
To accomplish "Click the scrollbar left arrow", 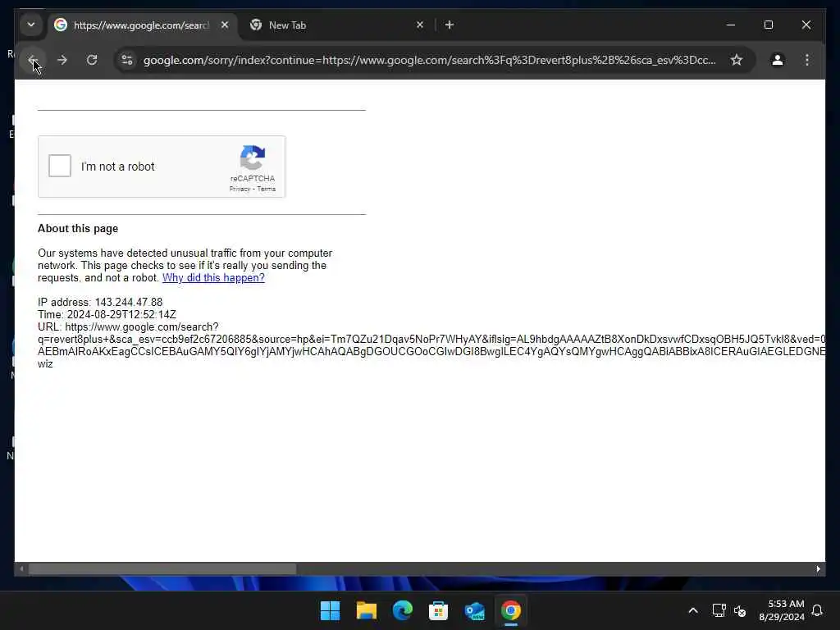I will coord(21,569).
